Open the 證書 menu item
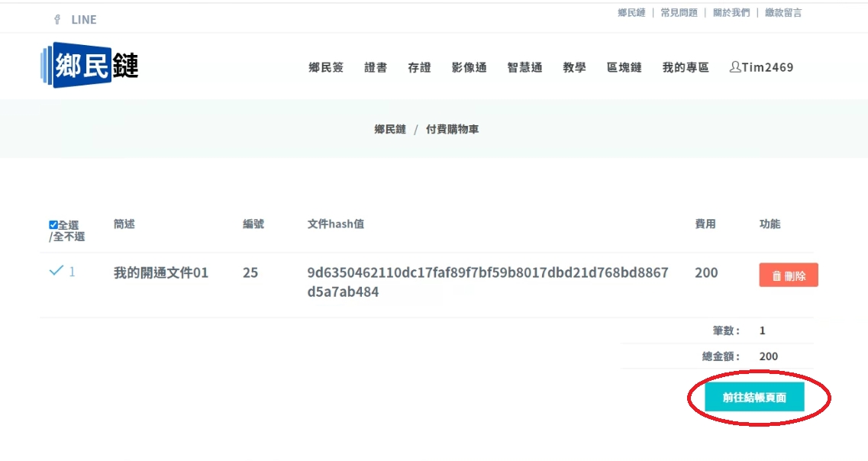This screenshot has width=868, height=461. (376, 67)
